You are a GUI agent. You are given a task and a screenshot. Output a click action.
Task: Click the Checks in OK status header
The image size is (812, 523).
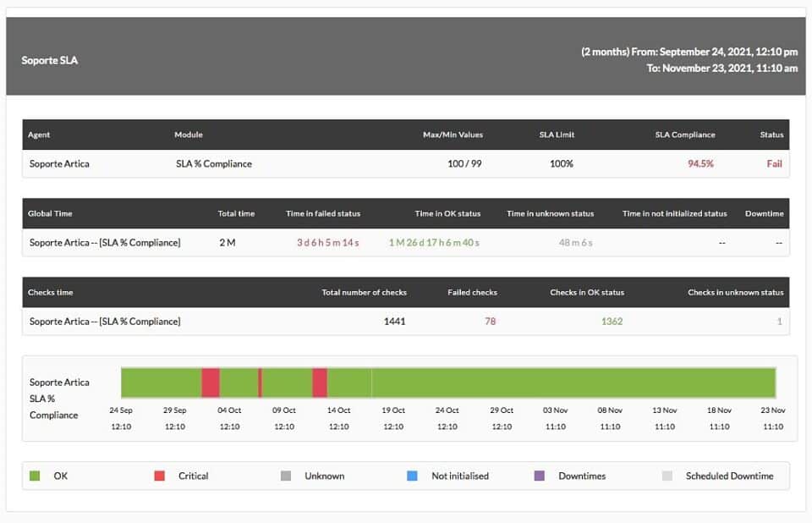coord(587,292)
